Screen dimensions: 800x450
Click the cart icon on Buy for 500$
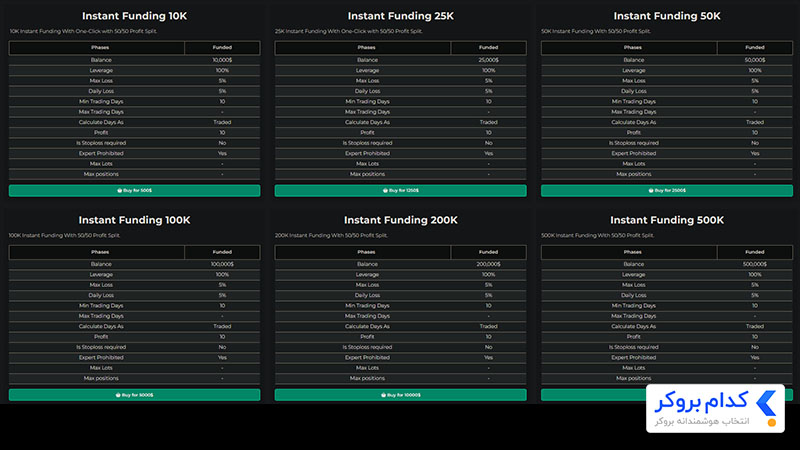(119, 190)
